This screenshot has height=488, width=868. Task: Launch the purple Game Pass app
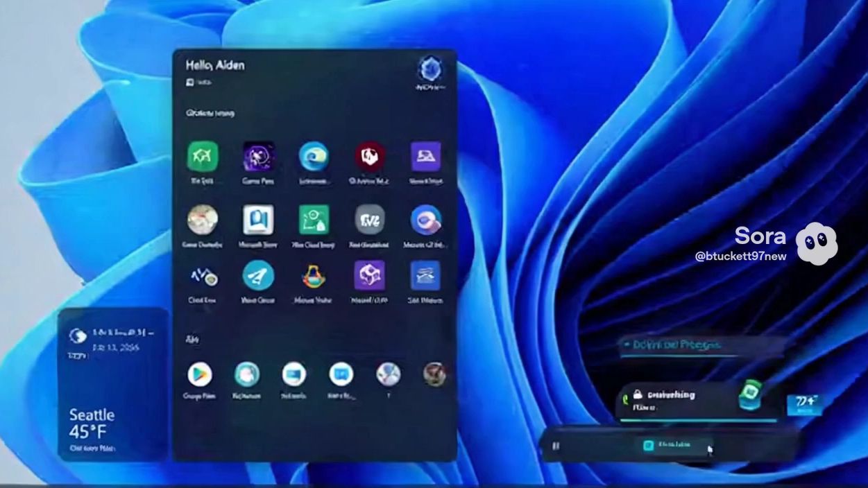(x=258, y=157)
